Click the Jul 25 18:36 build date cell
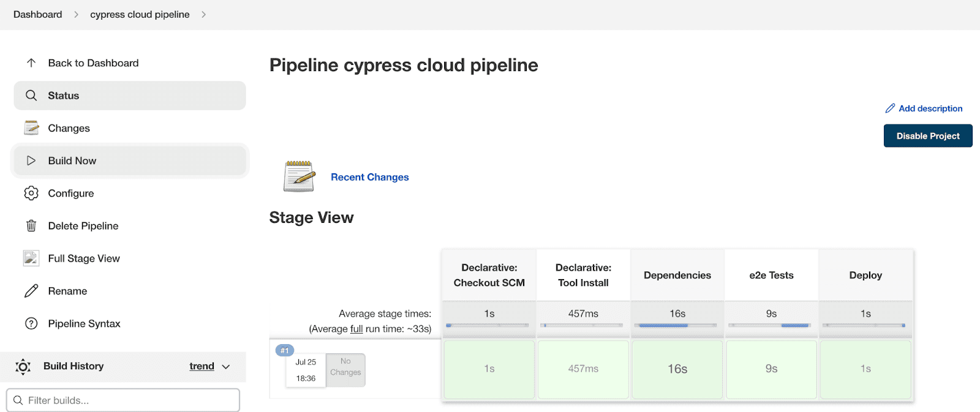 pyautogui.click(x=306, y=370)
